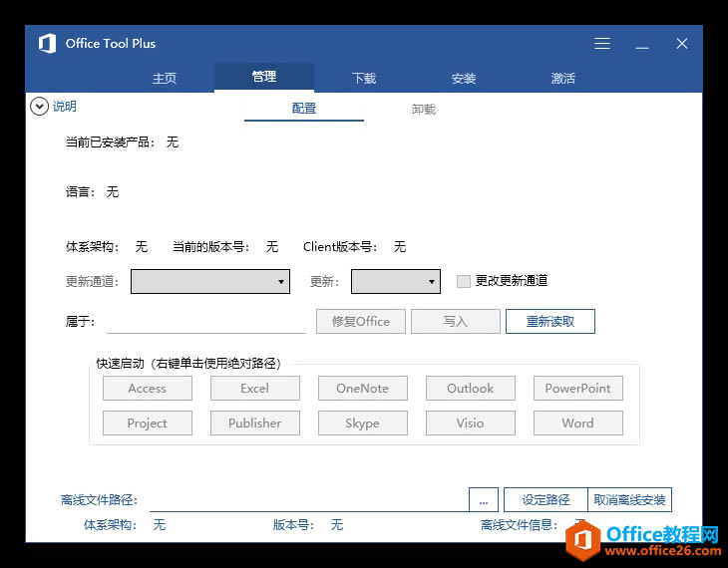Click the 语言 label text
The image size is (728, 568).
coord(80,192)
